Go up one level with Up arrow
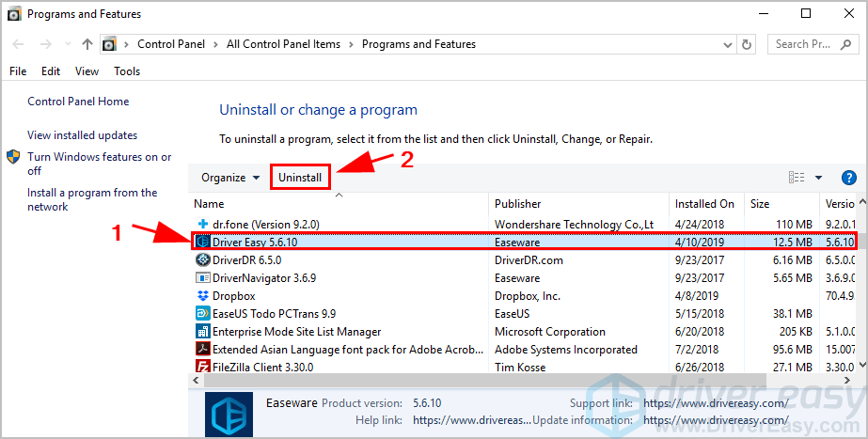868x439 pixels. [x=87, y=44]
